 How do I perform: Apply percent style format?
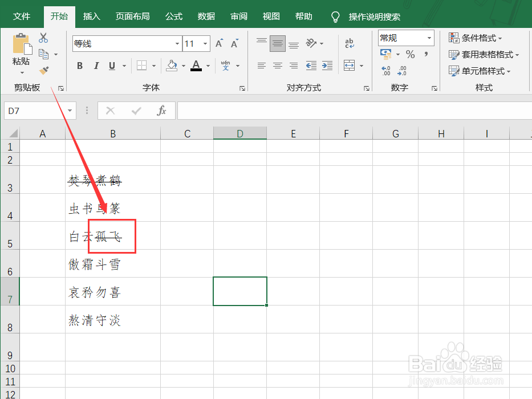pos(410,54)
